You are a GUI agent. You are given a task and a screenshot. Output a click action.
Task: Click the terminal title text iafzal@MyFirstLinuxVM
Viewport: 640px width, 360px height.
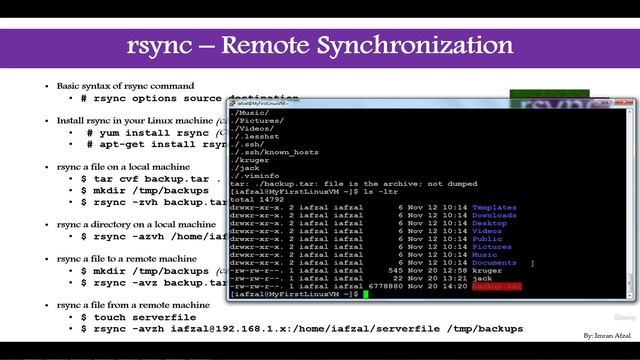point(262,104)
